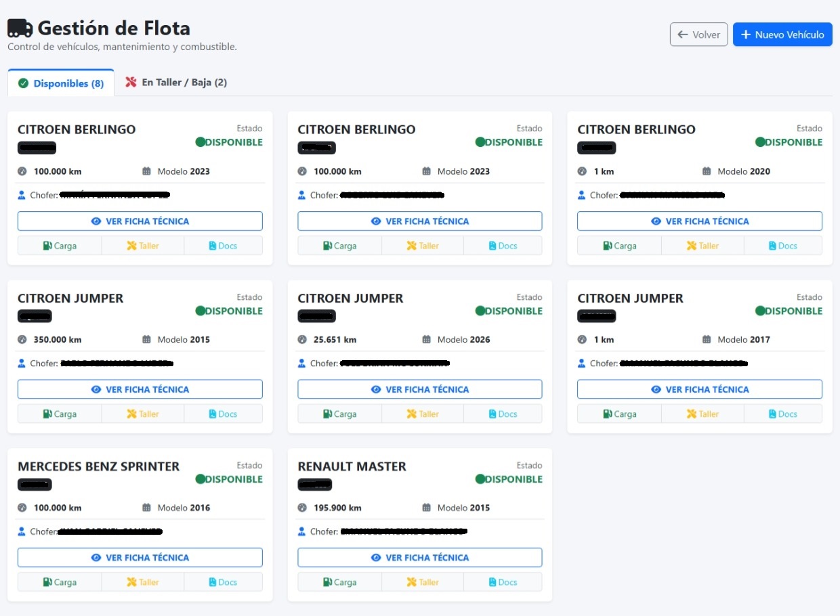
Task: Click Carga on Citroen Jumper 2026 card
Action: 339,414
